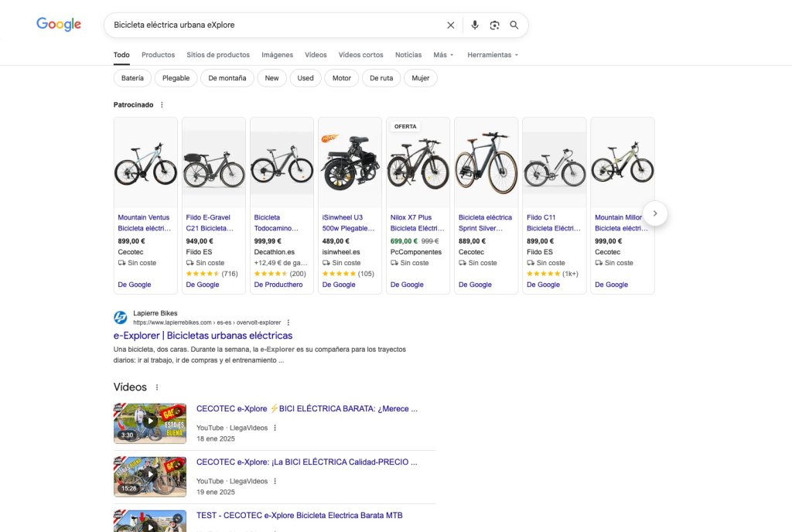The image size is (792, 532).
Task: Open e-Explorer Bicicletas urbanas eléctricas link
Action: [x=203, y=336]
